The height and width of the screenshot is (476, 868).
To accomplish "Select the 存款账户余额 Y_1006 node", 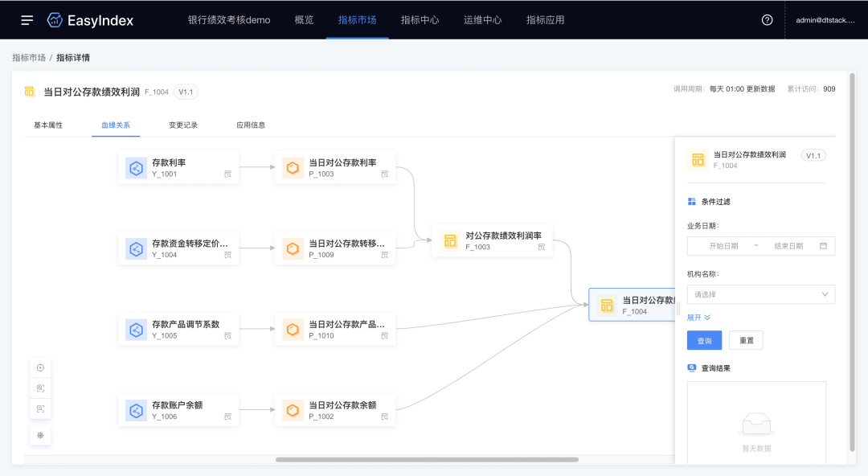I will point(178,410).
